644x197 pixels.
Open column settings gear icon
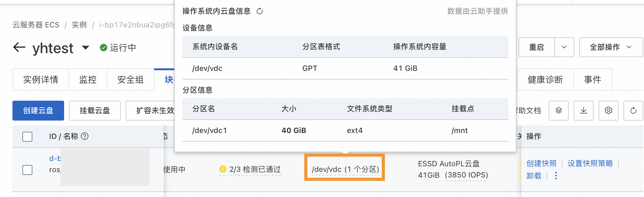point(609,110)
